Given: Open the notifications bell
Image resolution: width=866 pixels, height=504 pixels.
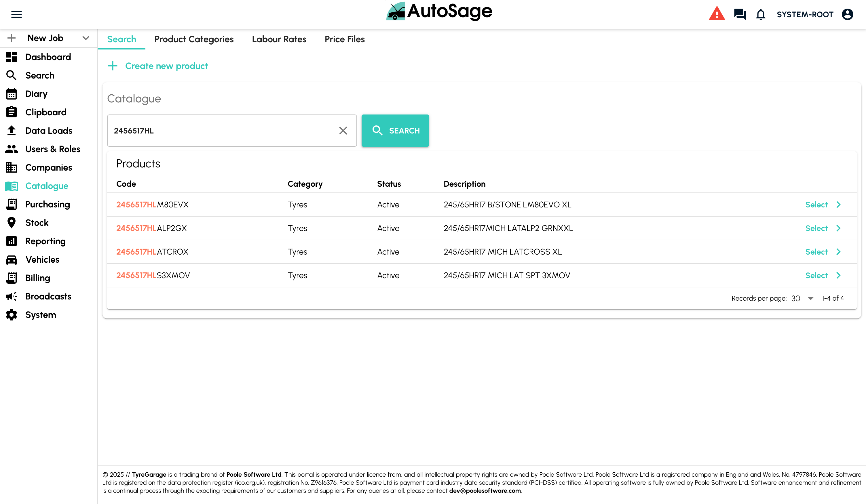Looking at the screenshot, I should tap(761, 14).
